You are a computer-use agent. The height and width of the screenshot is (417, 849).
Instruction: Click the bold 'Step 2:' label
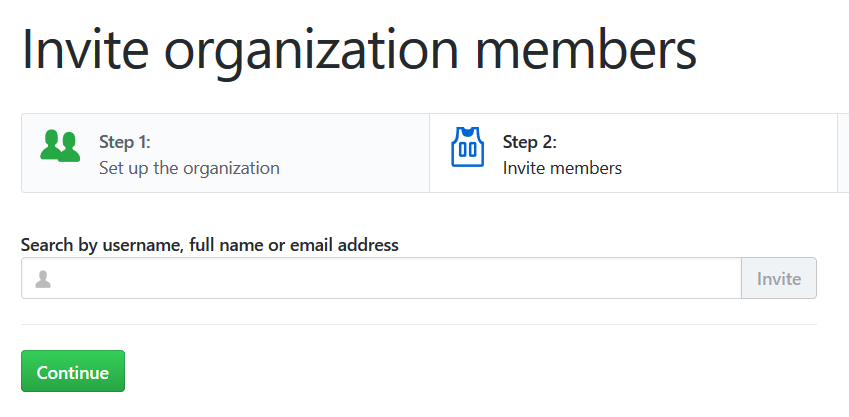(x=529, y=141)
